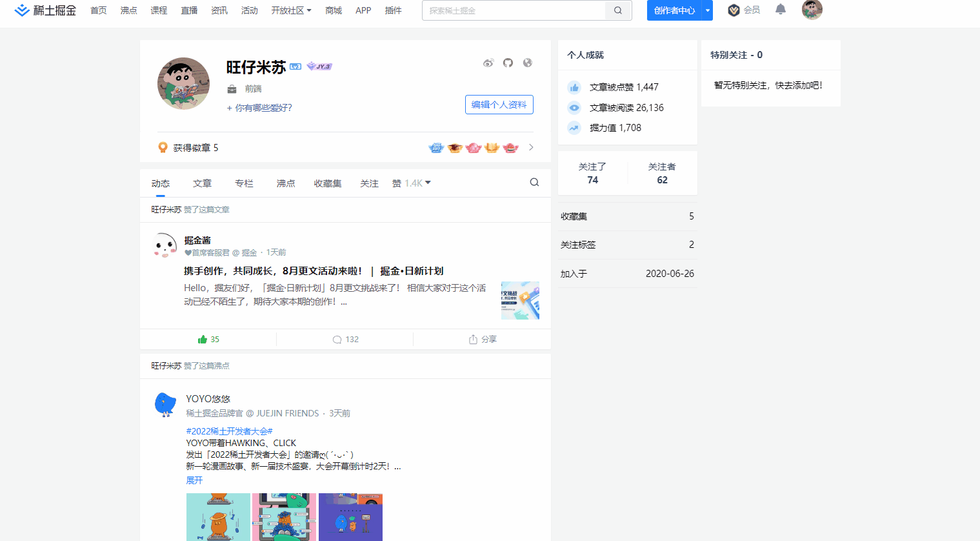Open 关注标签 2 in sidebar
980x541 pixels.
(x=627, y=245)
